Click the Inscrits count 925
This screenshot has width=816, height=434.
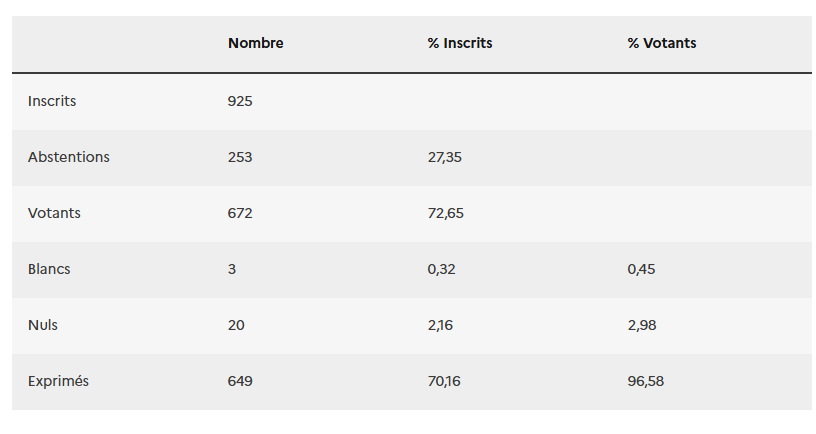240,101
